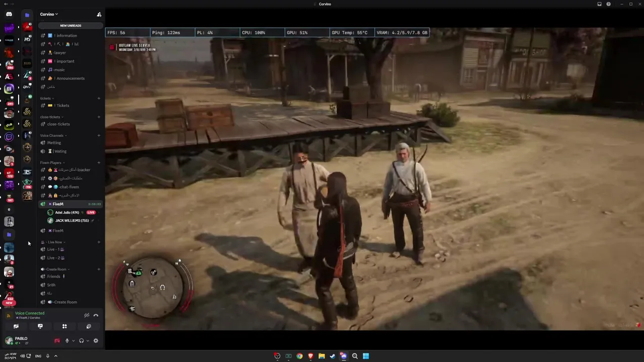Open user settings gear icon
The height and width of the screenshot is (362, 644).
[96, 341]
